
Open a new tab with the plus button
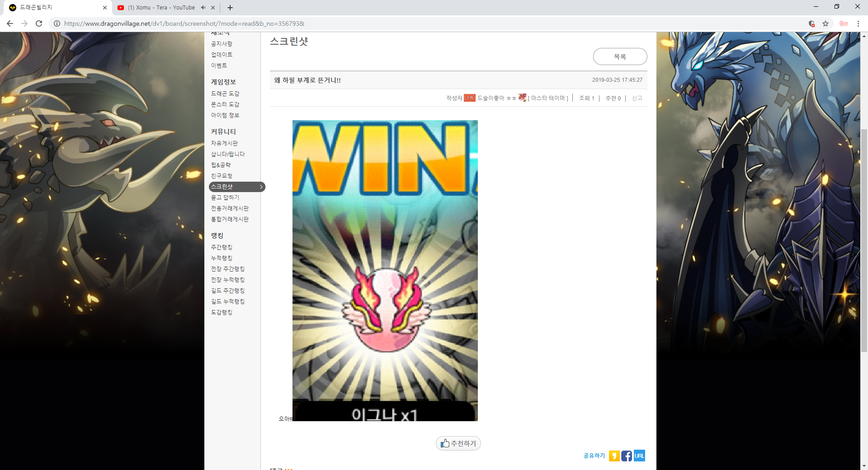[x=230, y=8]
